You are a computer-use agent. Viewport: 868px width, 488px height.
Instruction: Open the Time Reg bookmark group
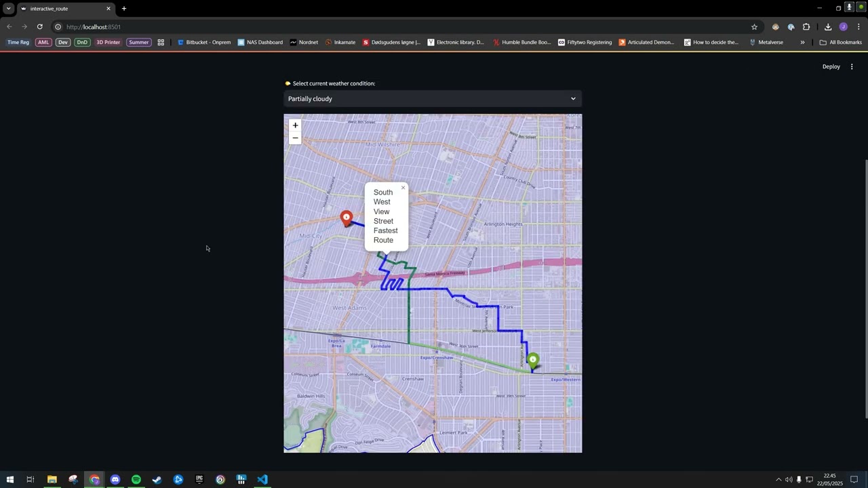pos(18,42)
